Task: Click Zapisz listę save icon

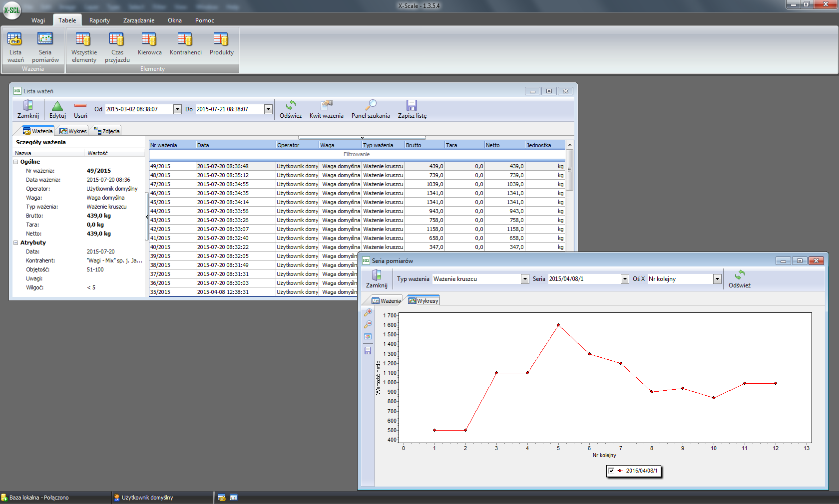Action: click(412, 109)
